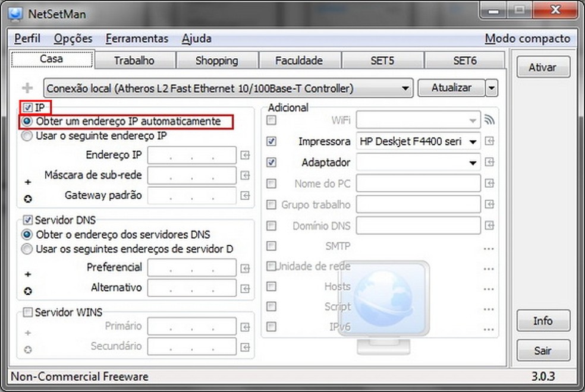Viewport: 585px width, 392px height.
Task: Open the Perfil menu
Action: click(x=27, y=39)
